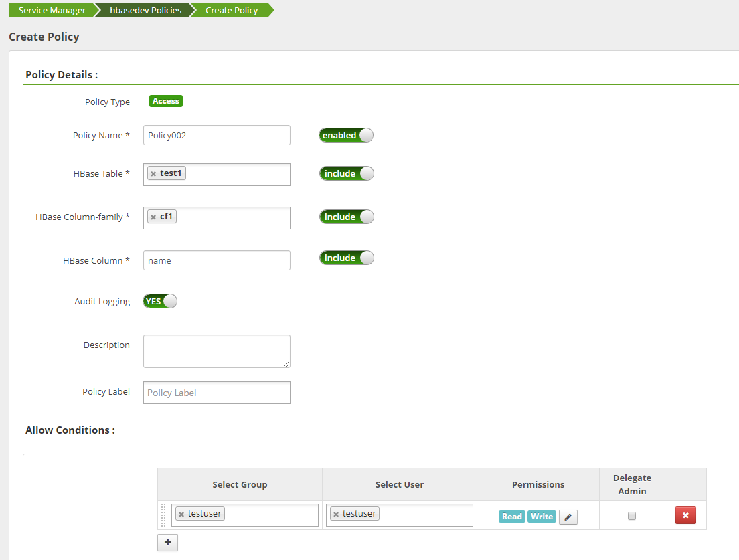739x560 pixels.
Task: Toggle HBase Table include switch
Action: pos(347,173)
